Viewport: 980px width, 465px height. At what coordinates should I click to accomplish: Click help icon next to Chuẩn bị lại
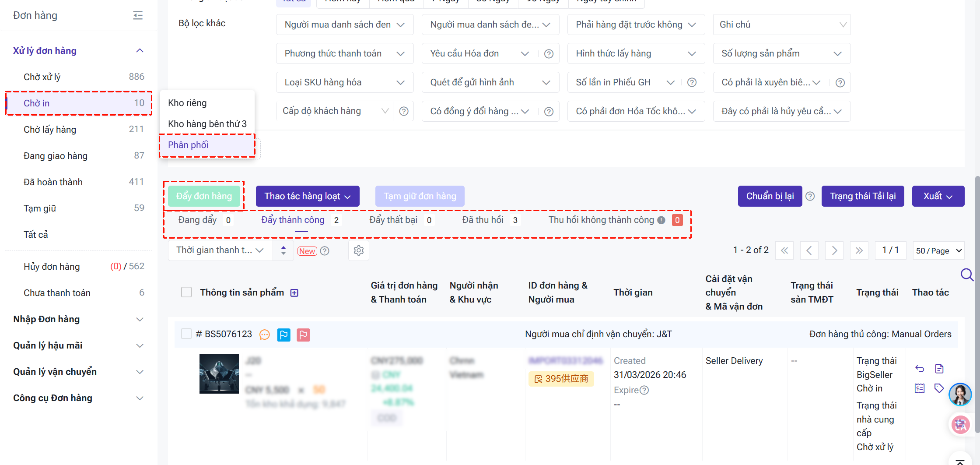click(810, 196)
